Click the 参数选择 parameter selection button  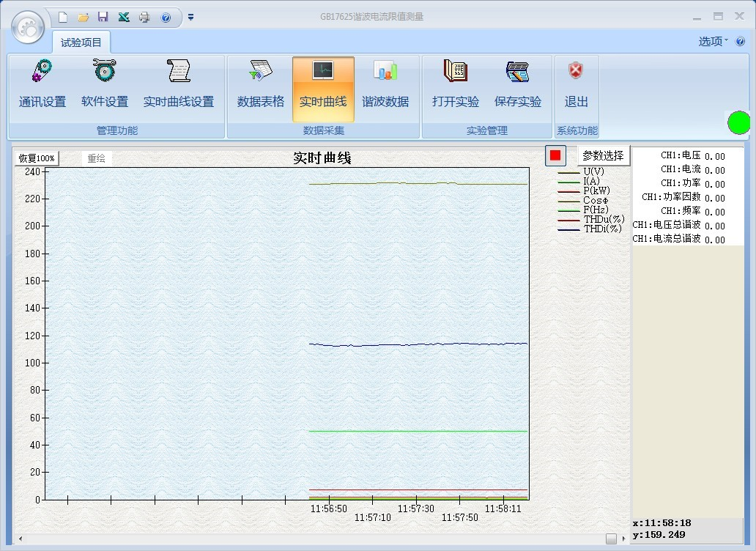(x=603, y=155)
